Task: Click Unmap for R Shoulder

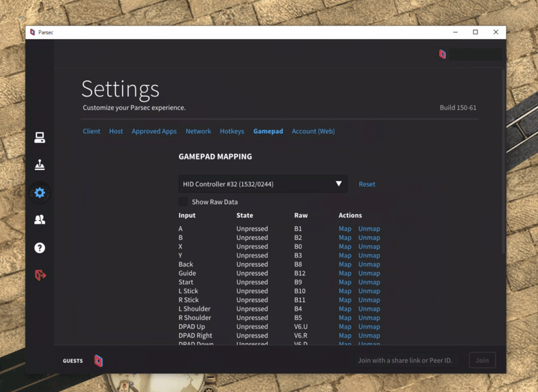Action: [369, 318]
